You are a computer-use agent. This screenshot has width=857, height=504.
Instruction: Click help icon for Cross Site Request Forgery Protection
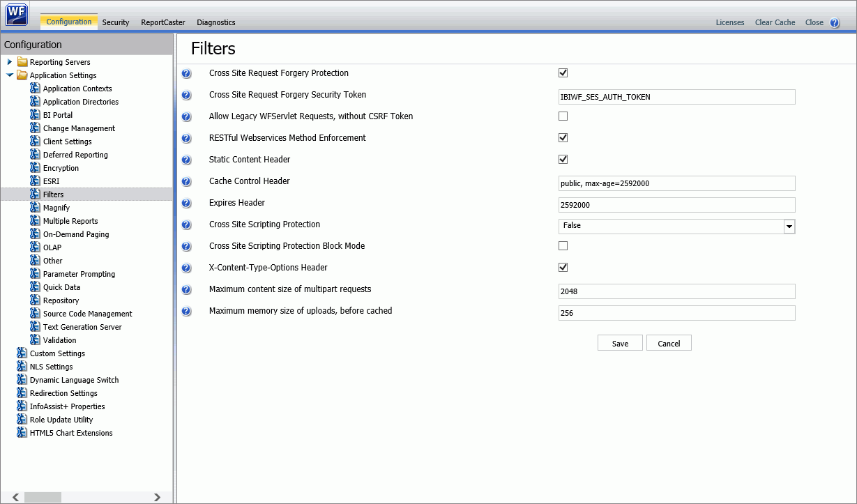tap(186, 74)
